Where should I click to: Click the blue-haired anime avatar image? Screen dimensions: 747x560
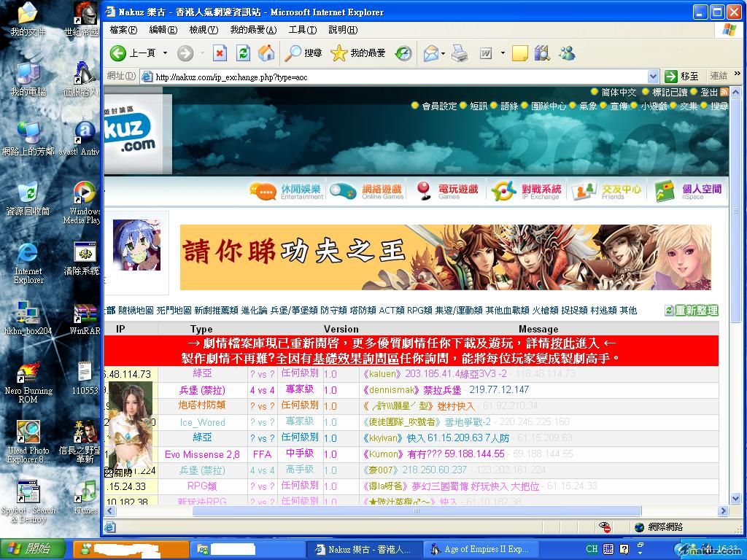(x=136, y=245)
